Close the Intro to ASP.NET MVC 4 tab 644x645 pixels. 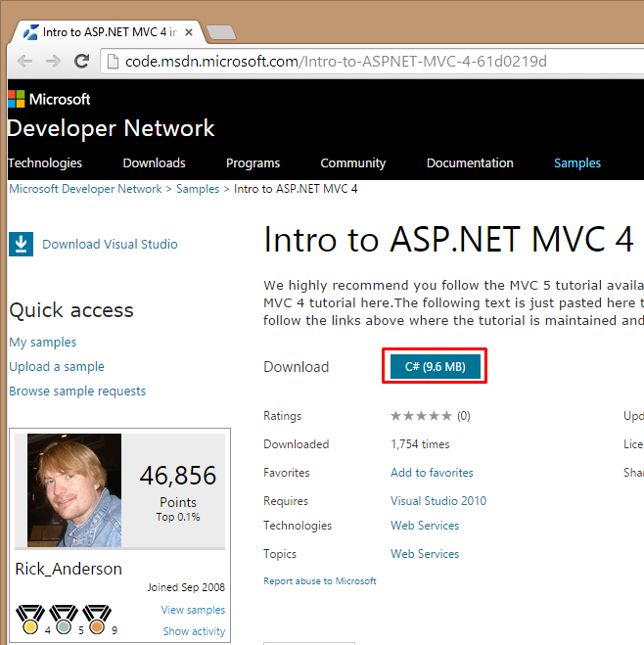189,32
